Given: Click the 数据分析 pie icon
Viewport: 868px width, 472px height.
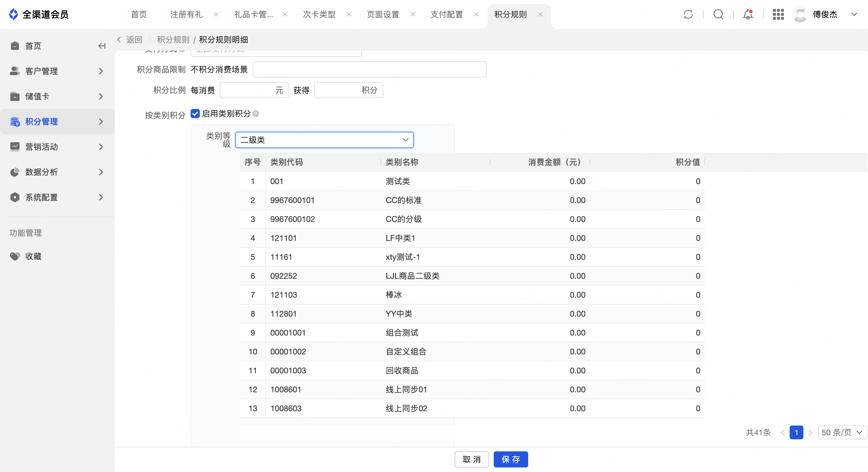Looking at the screenshot, I should pos(15,172).
